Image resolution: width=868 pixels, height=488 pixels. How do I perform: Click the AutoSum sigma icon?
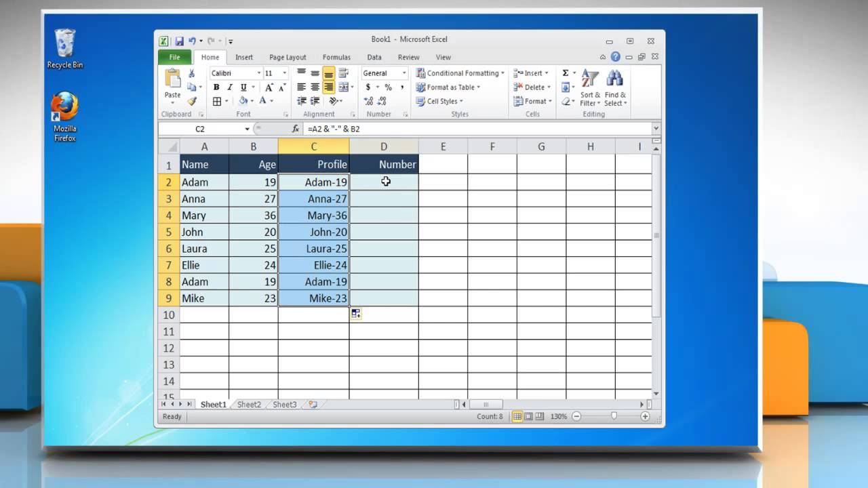click(x=566, y=73)
